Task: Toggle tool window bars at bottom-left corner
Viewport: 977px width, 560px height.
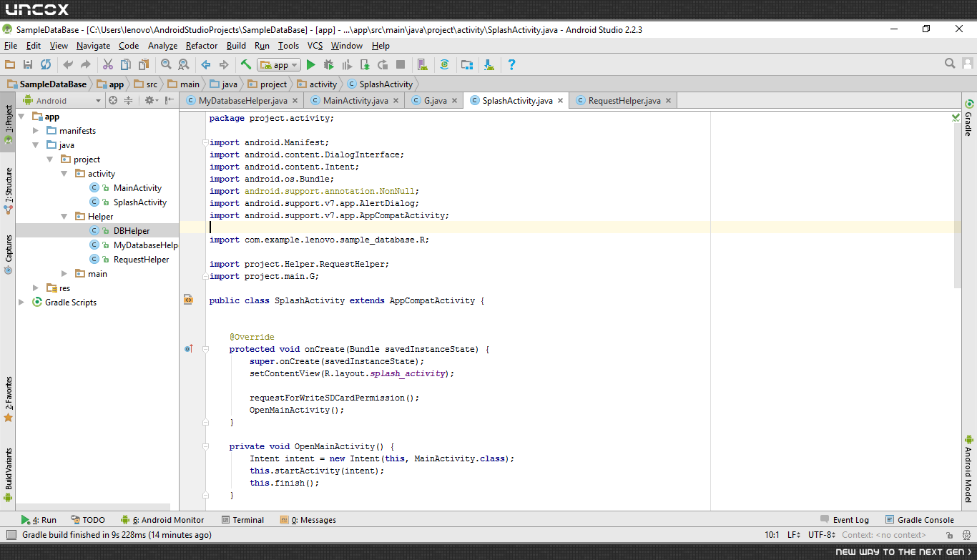Action: [x=10, y=535]
